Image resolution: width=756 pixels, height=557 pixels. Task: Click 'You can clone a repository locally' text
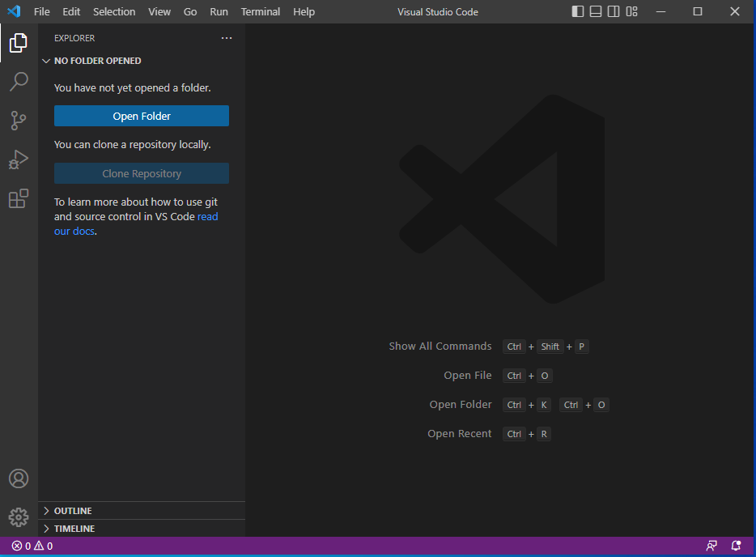point(132,145)
